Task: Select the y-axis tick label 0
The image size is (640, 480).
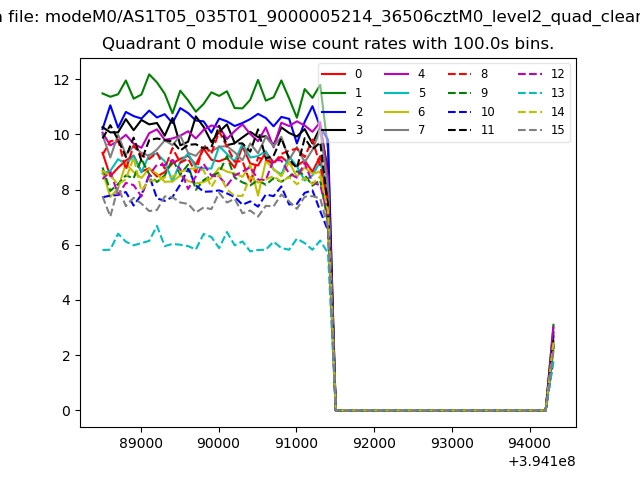Action: tap(67, 411)
